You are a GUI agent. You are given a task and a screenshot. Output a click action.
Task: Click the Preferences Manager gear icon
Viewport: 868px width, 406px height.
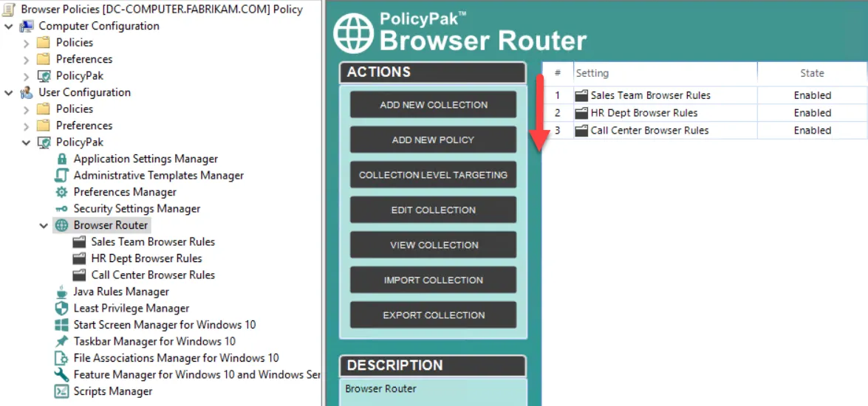tap(61, 192)
